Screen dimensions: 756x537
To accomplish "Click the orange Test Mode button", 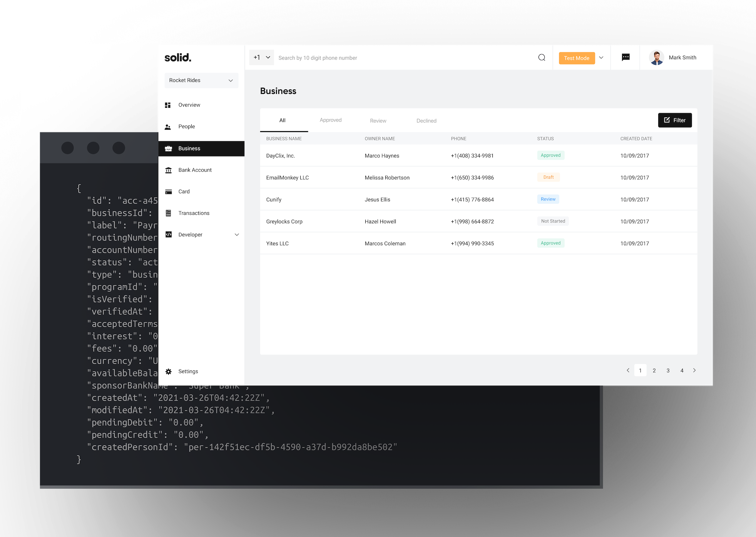I will click(576, 58).
